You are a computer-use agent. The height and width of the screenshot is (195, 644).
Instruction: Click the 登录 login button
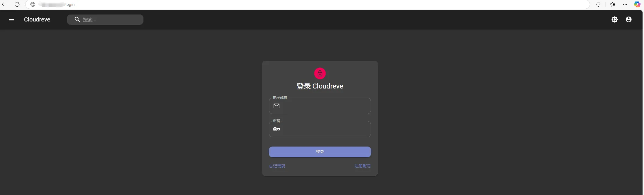coord(320,152)
